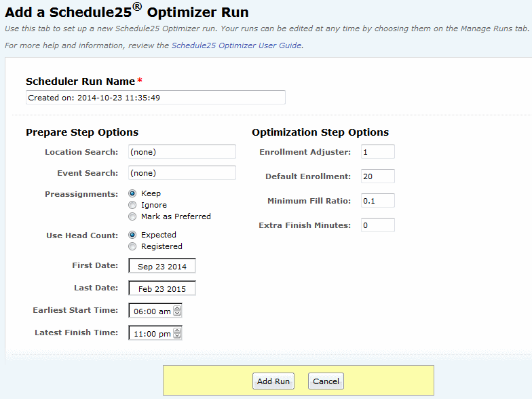This screenshot has height=399, width=532.
Task: Open the Schedule25 Optimizer User Guide link
Action: tap(236, 45)
